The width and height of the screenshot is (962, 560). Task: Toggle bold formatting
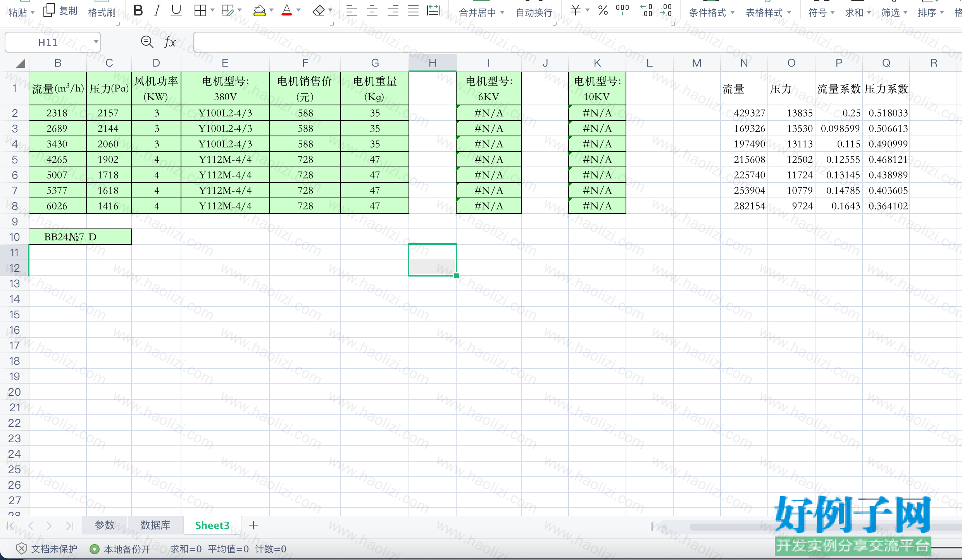click(138, 10)
